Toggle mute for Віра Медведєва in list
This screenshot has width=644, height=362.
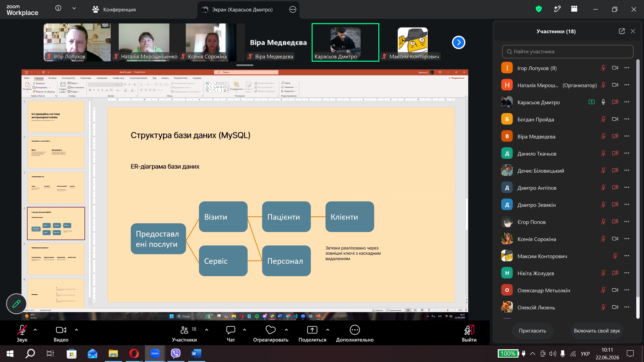click(603, 136)
